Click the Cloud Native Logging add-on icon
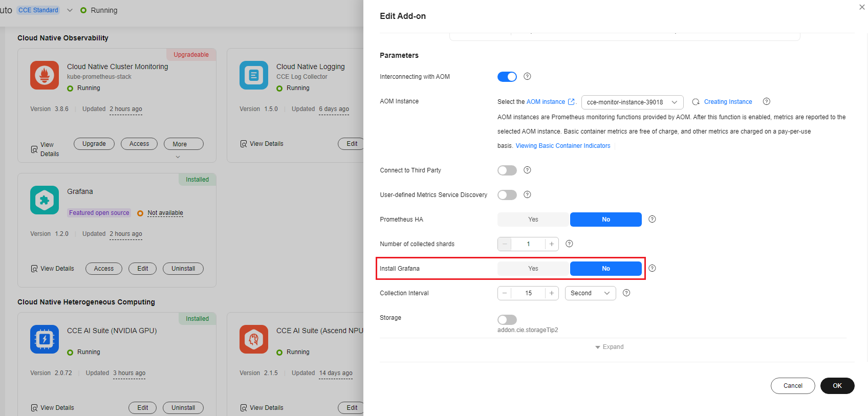 254,75
